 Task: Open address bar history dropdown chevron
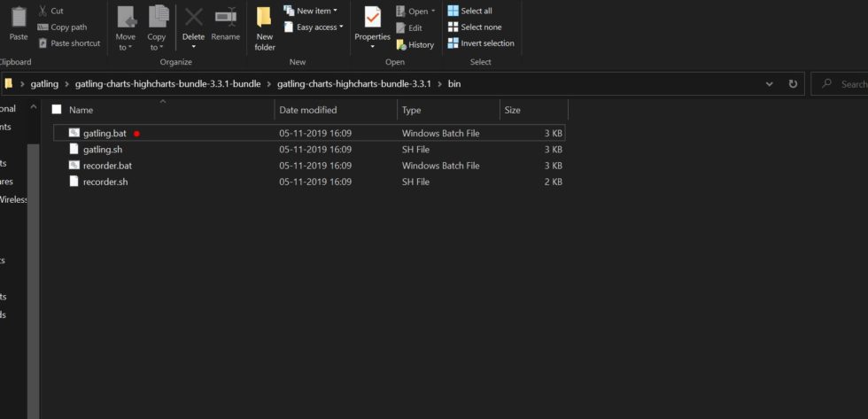point(769,84)
